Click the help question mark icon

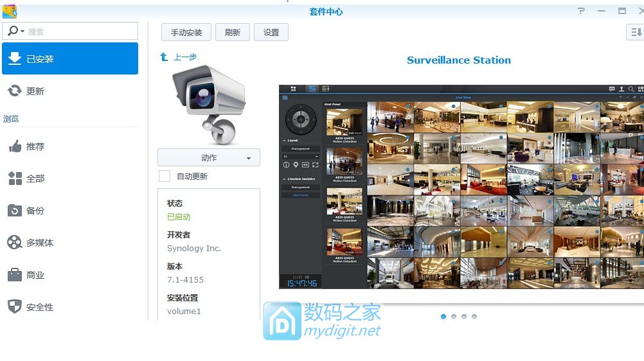(x=581, y=11)
